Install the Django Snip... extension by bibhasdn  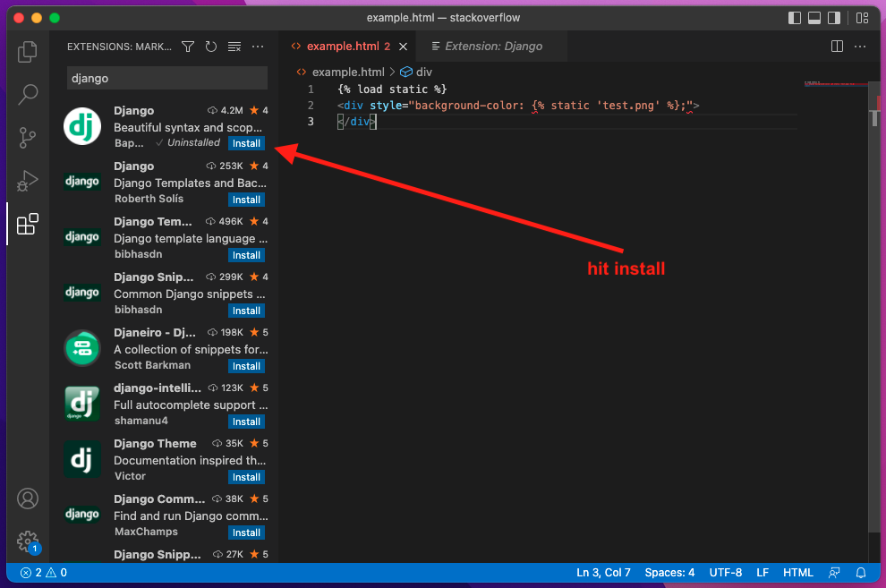(246, 310)
